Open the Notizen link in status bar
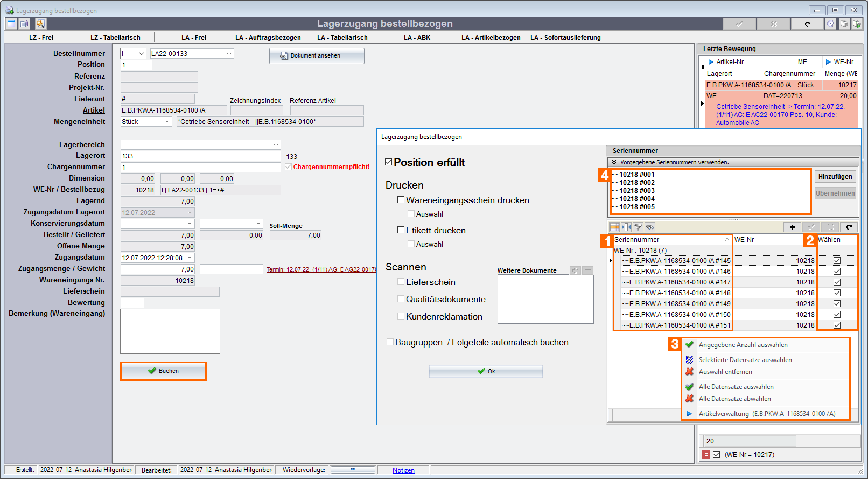The image size is (868, 479). 403,470
